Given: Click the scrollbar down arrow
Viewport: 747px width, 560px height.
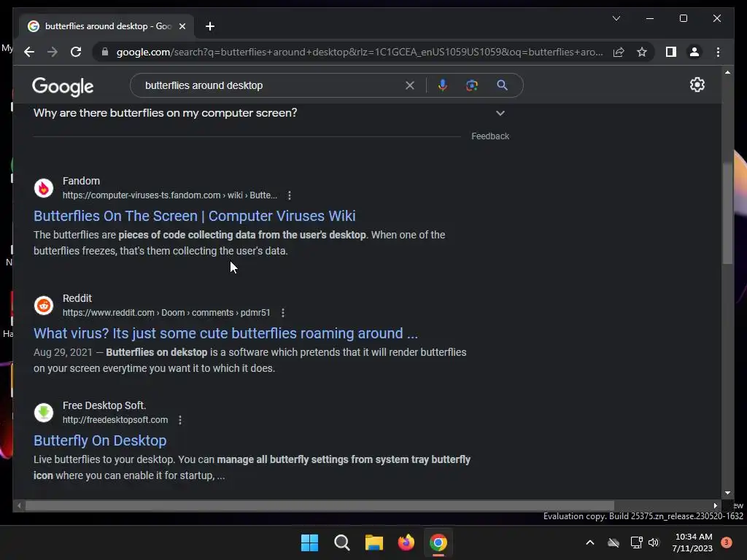Looking at the screenshot, I should [x=727, y=493].
